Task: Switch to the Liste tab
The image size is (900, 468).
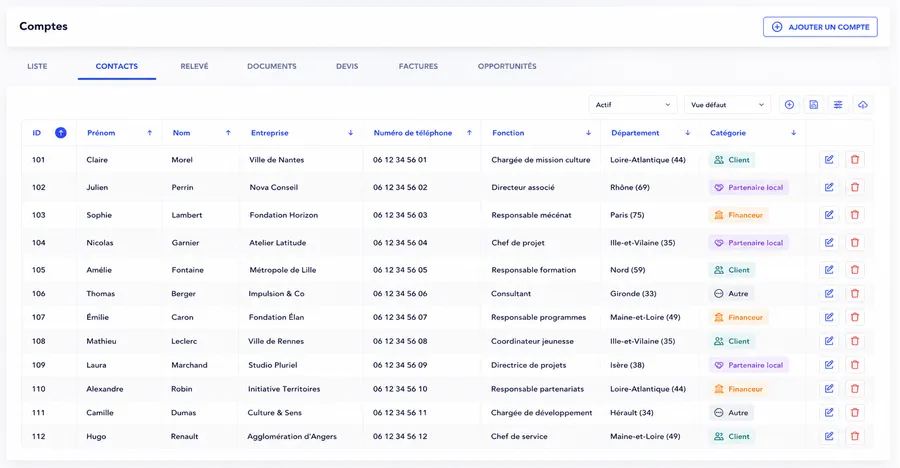Action: coord(37,66)
